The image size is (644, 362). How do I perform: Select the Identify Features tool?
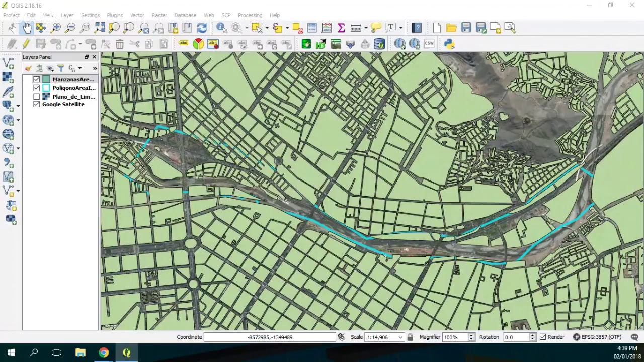click(221, 28)
